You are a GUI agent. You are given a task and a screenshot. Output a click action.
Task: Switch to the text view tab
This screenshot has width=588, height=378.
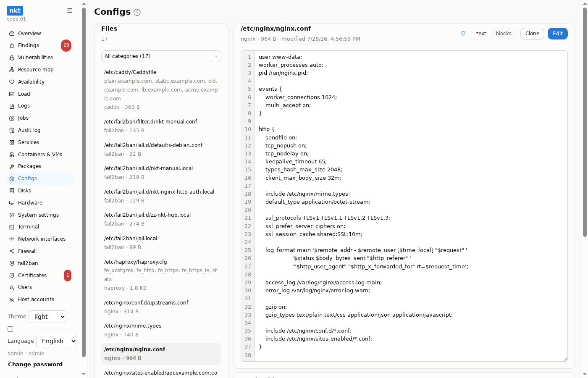coord(481,34)
